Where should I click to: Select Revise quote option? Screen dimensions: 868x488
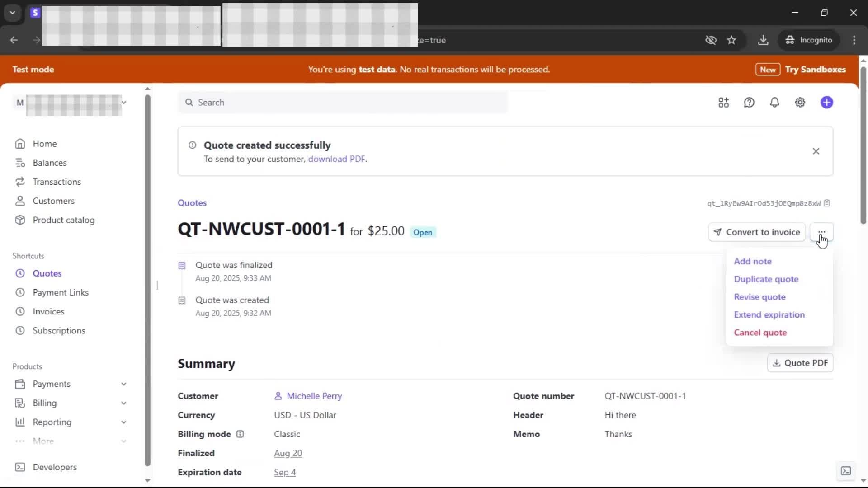tap(759, 297)
